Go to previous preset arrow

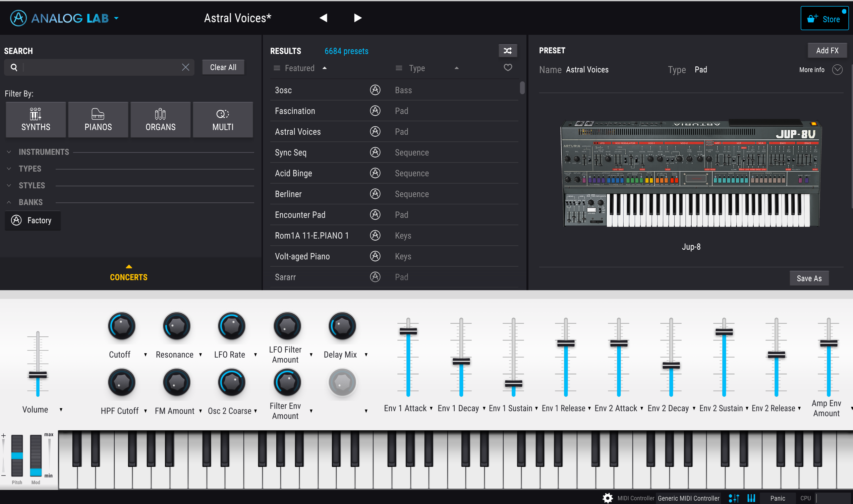pos(324,18)
